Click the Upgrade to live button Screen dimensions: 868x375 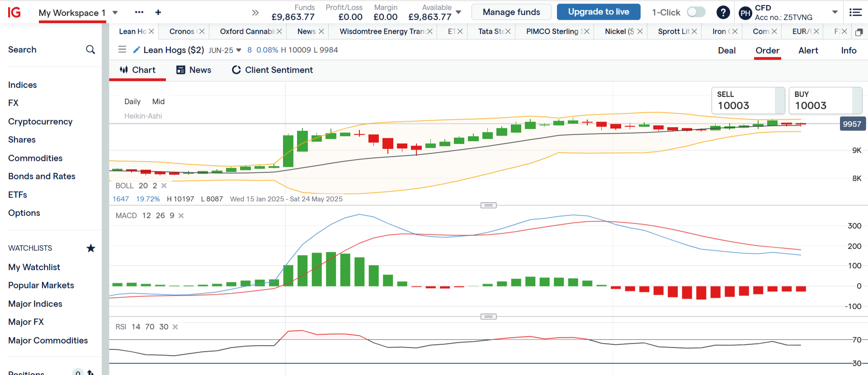[x=599, y=12]
